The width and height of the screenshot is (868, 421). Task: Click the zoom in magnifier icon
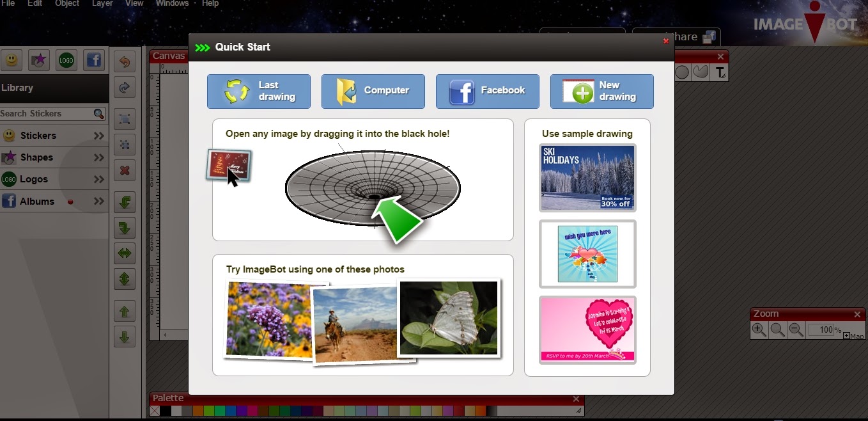coord(759,330)
